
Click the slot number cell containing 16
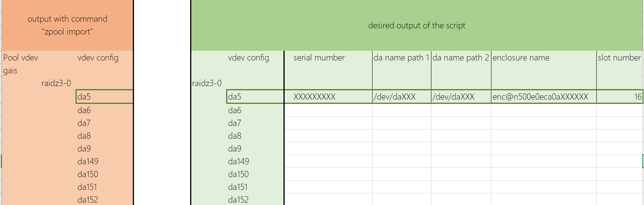pos(620,97)
